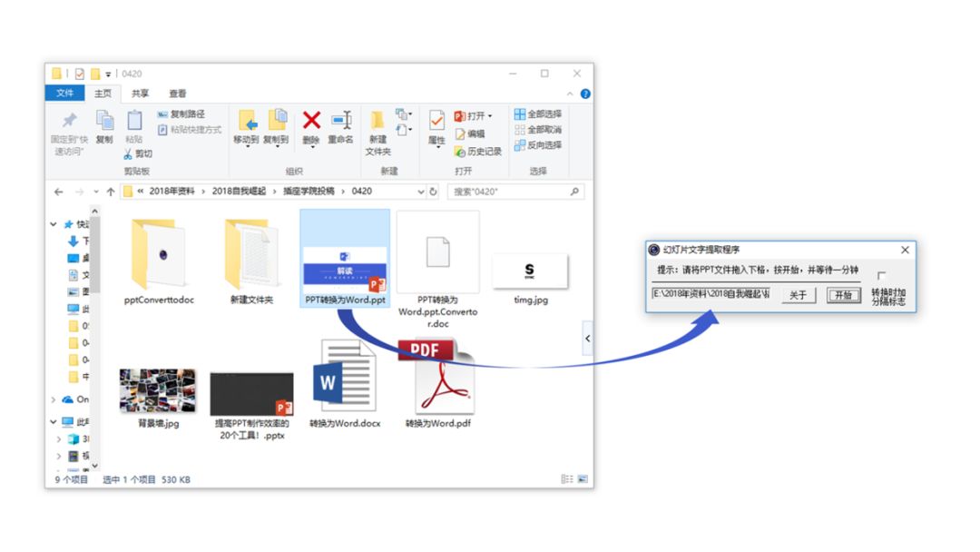Select timg.jpg image file
Screen dimensions: 980x552
[x=531, y=278]
